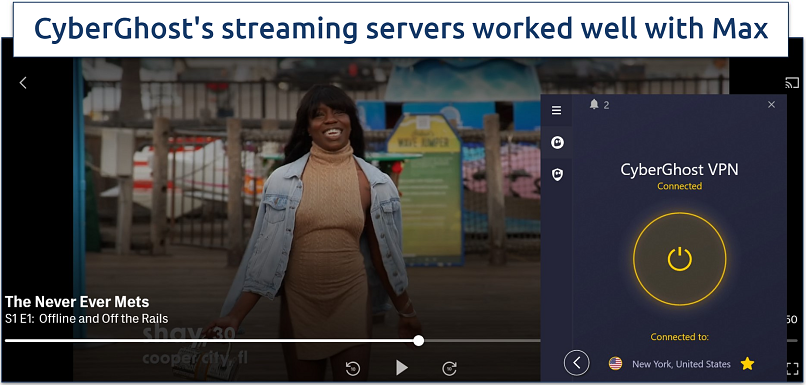Open the privacy shield sidebar icon
Screen dimensions: 806x385
[557, 174]
